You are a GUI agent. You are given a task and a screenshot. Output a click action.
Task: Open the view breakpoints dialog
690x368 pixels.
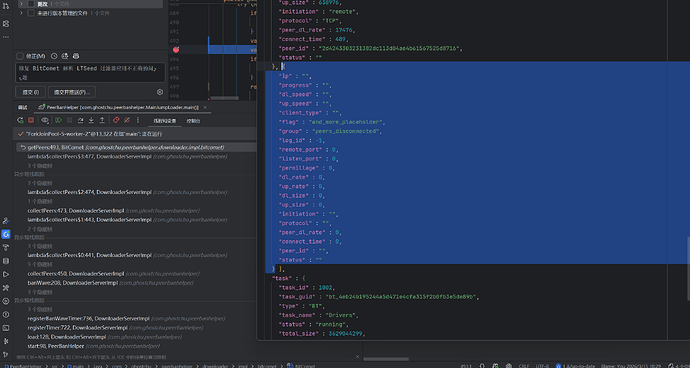[x=116, y=120]
